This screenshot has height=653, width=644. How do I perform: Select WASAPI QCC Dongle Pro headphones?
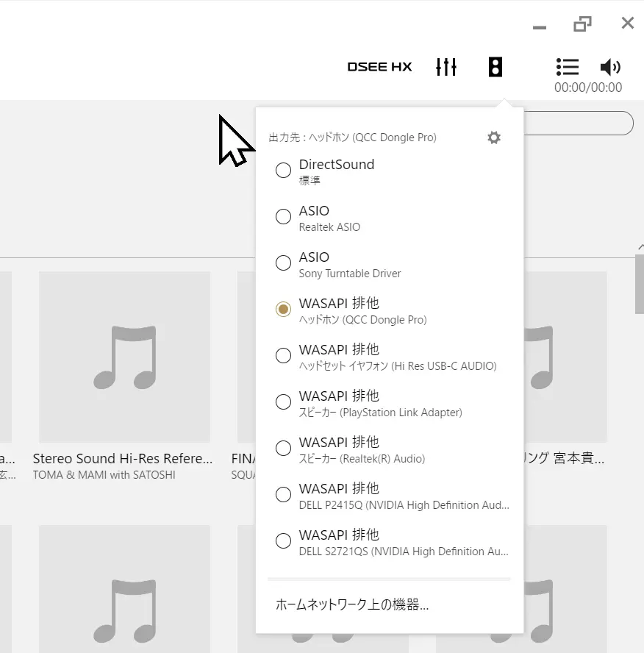[283, 310]
